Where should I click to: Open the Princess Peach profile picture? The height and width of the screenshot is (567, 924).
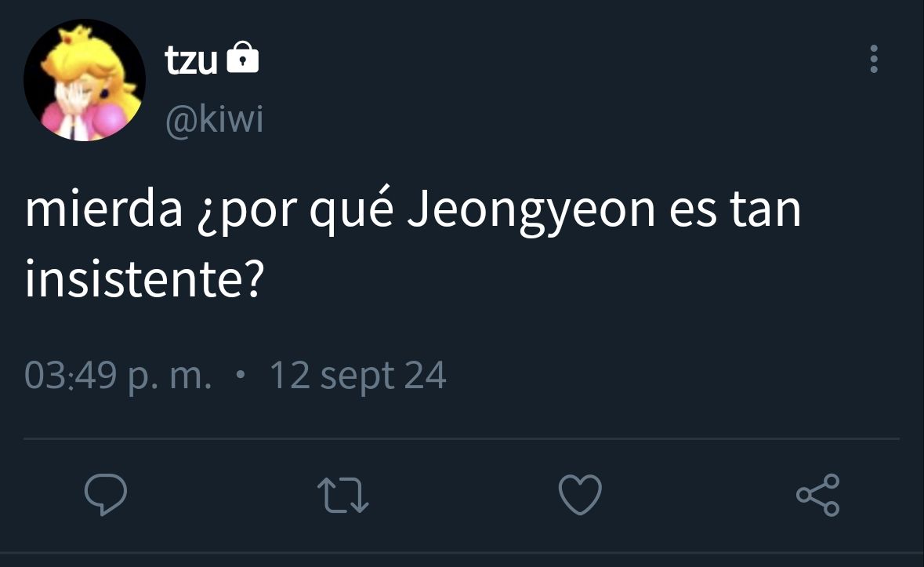coord(85,80)
